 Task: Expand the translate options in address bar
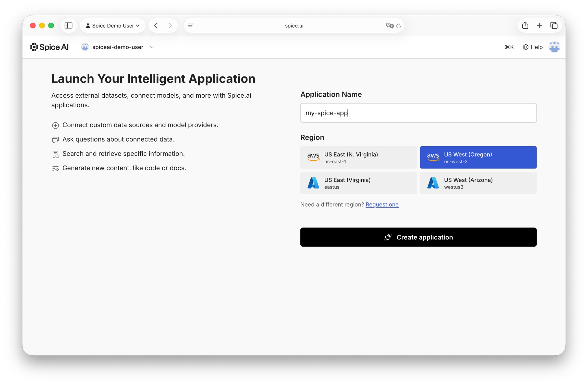389,25
